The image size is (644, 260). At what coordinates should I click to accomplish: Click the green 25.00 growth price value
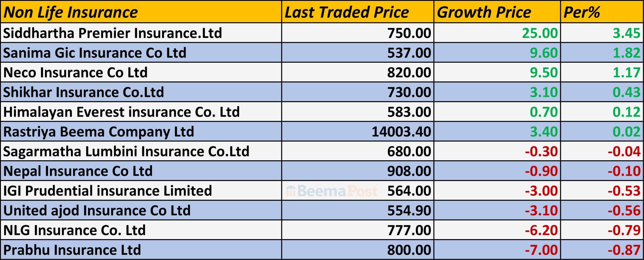[x=540, y=33]
